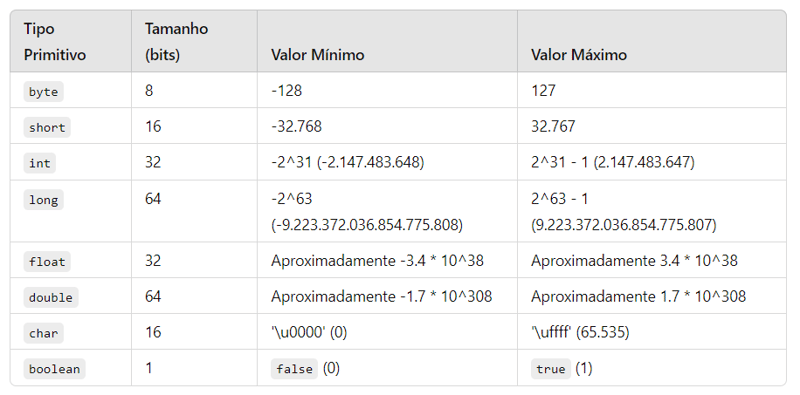Select the Valor Mínimo header
This screenshot has height=395, width=800.
pyautogui.click(x=317, y=55)
